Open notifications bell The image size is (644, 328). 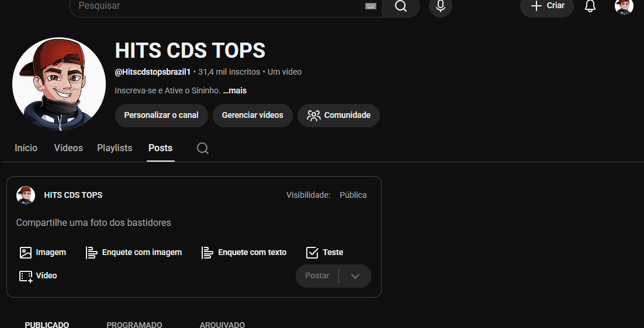click(x=590, y=6)
